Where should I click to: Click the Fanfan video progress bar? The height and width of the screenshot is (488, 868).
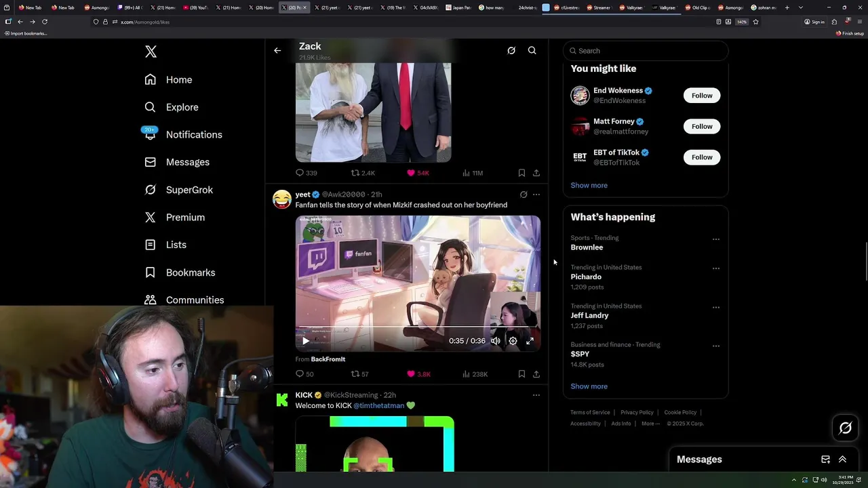tap(418, 328)
